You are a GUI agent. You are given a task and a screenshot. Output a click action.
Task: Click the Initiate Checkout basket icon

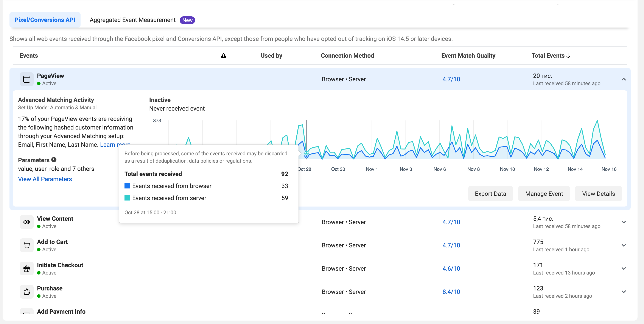pyautogui.click(x=27, y=268)
